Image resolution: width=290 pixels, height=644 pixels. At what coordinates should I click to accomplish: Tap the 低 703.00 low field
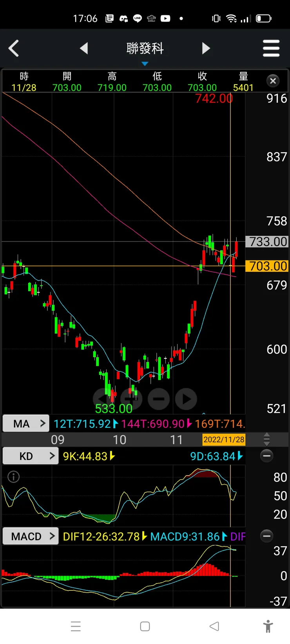(x=157, y=81)
